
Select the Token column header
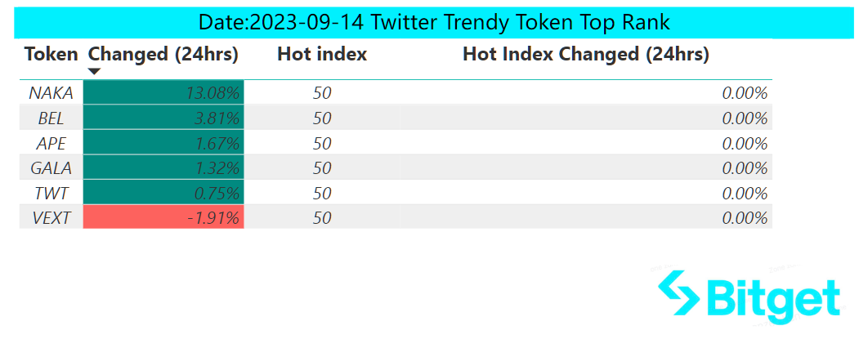51,54
